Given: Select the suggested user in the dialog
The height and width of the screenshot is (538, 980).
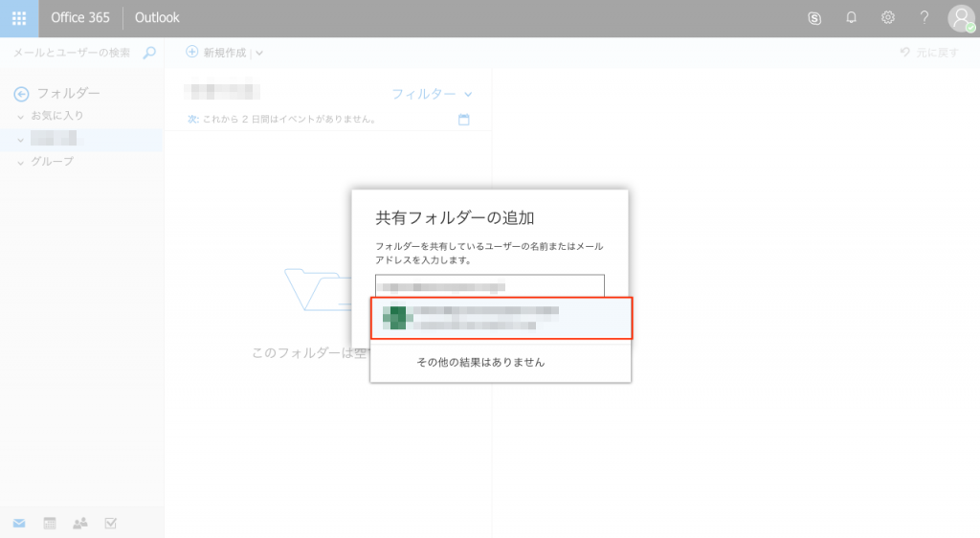Looking at the screenshot, I should coord(501,318).
